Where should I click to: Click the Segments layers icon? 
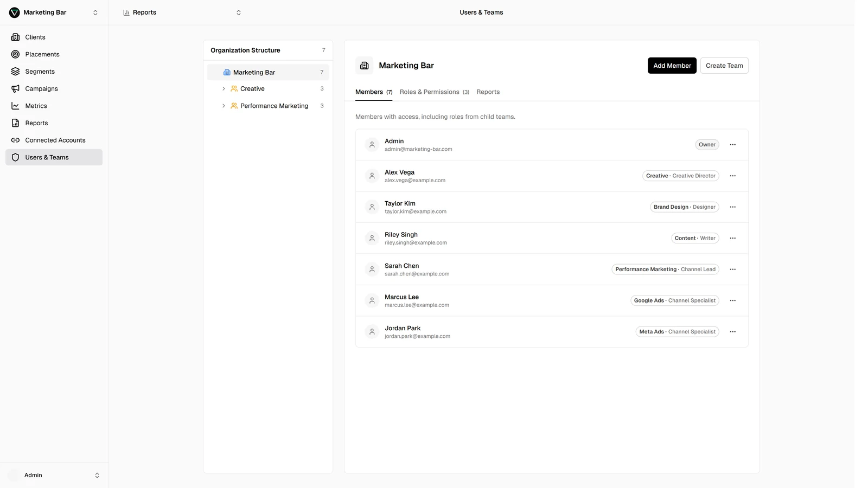(x=15, y=72)
